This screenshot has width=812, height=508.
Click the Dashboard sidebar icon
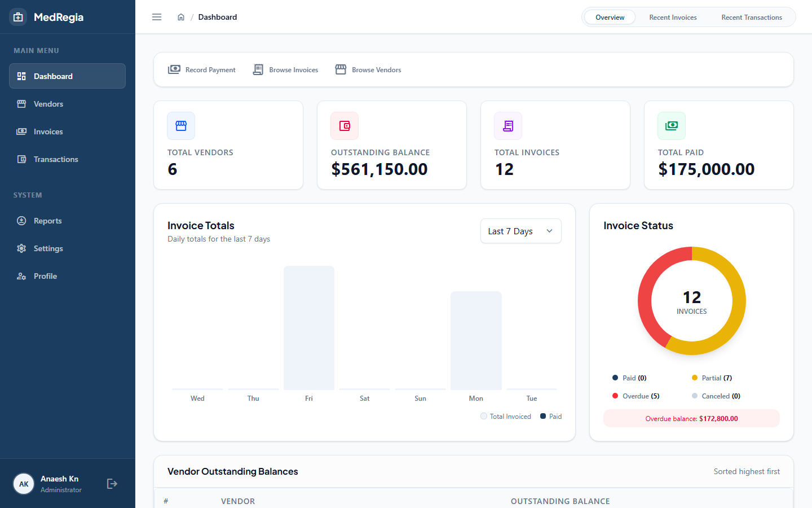(x=21, y=76)
